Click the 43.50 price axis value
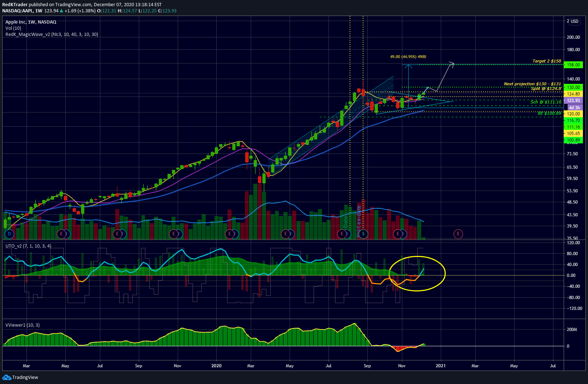This screenshot has height=384, width=588. [x=572, y=215]
